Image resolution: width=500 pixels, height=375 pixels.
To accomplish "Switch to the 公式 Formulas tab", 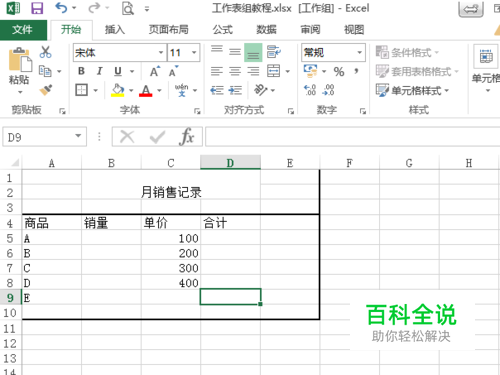I will coord(223,30).
